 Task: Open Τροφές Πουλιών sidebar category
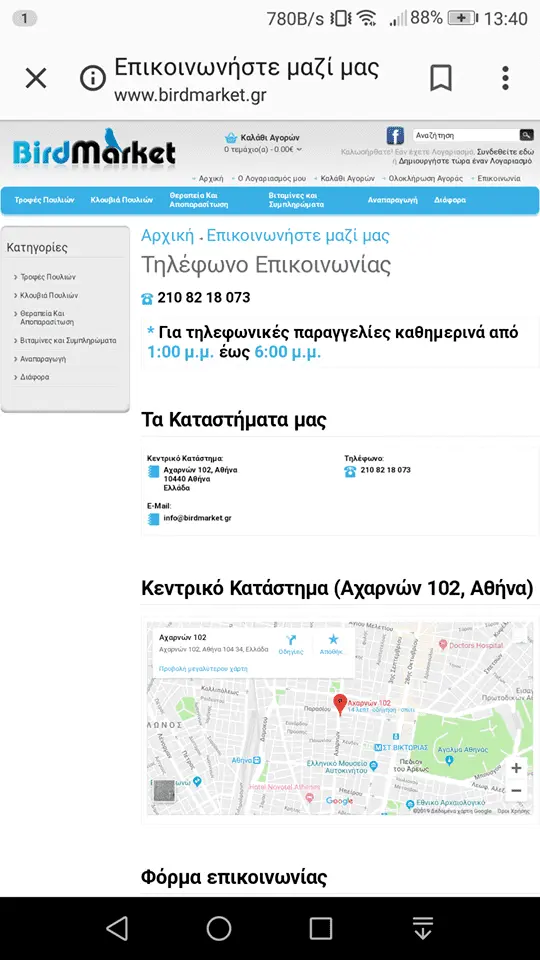[48, 277]
